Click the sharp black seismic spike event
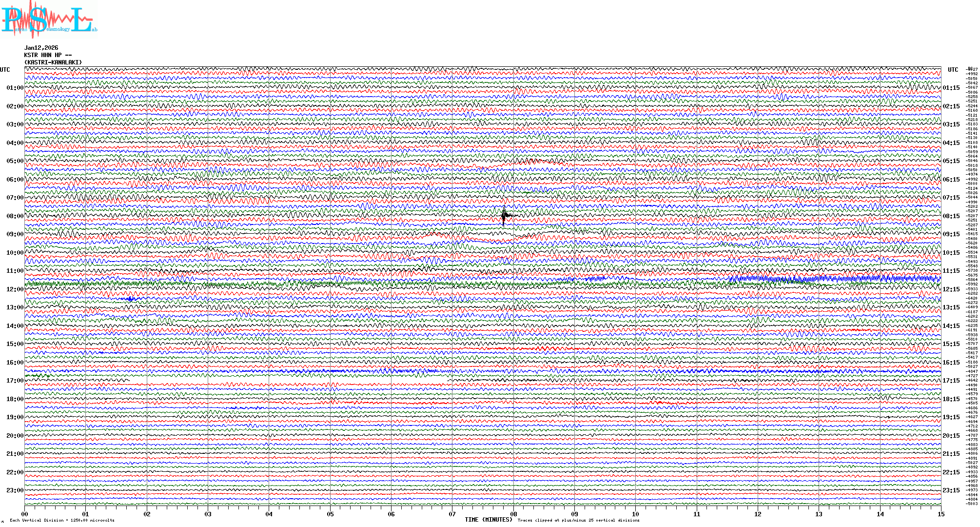The width and height of the screenshot is (980, 527). click(504, 216)
